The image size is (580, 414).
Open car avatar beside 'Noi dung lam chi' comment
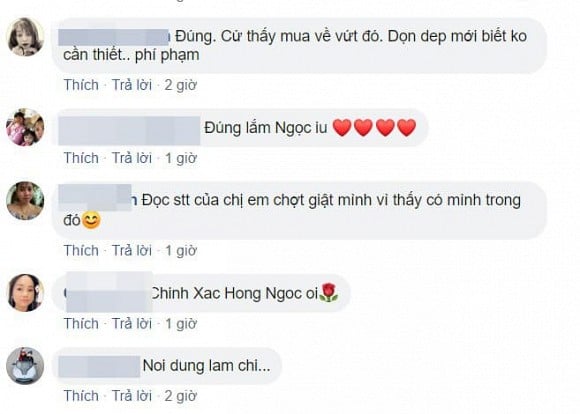click(25, 366)
